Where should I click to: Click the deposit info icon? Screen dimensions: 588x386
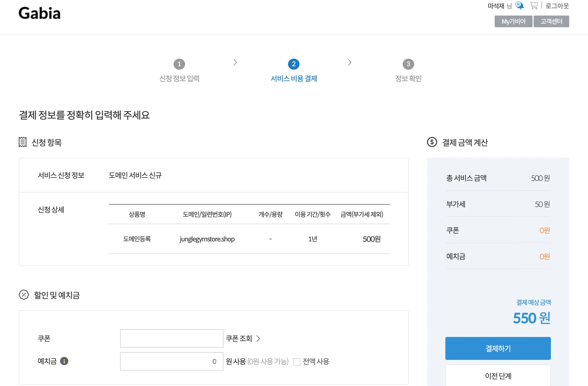click(64, 361)
